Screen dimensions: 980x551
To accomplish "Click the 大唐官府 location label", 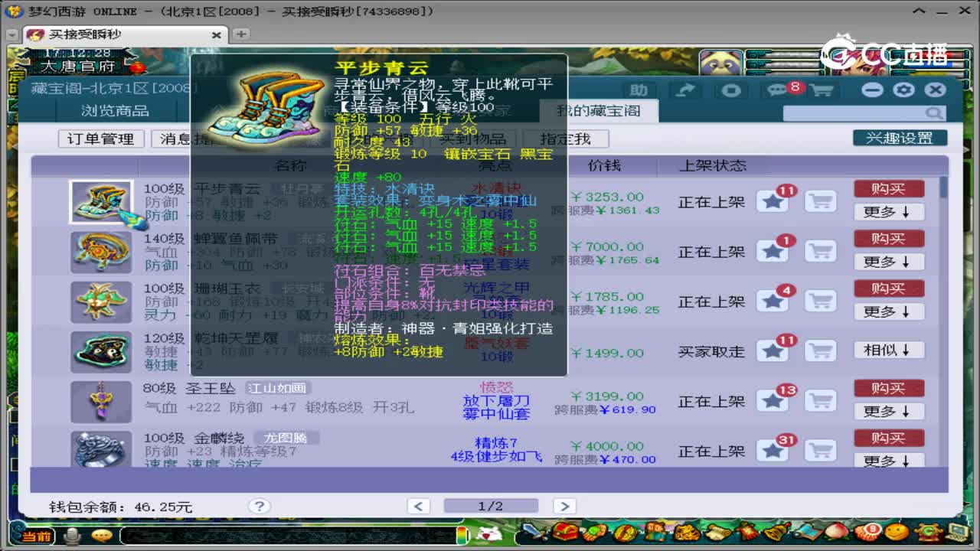I will pos(78,67).
